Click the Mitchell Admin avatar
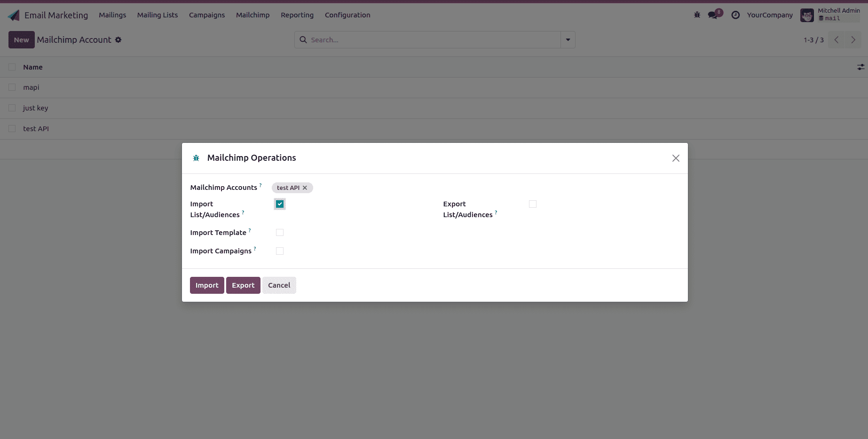Screen dimensions: 868x439 point(807,15)
